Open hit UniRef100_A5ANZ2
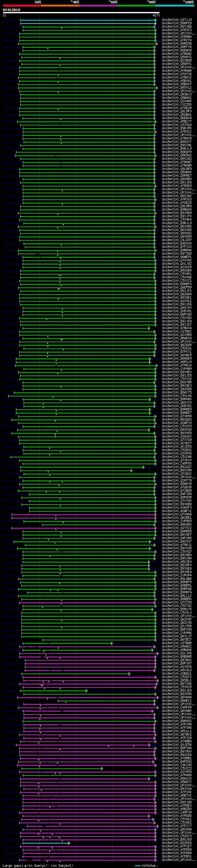The image size is (197, 868). point(176,647)
